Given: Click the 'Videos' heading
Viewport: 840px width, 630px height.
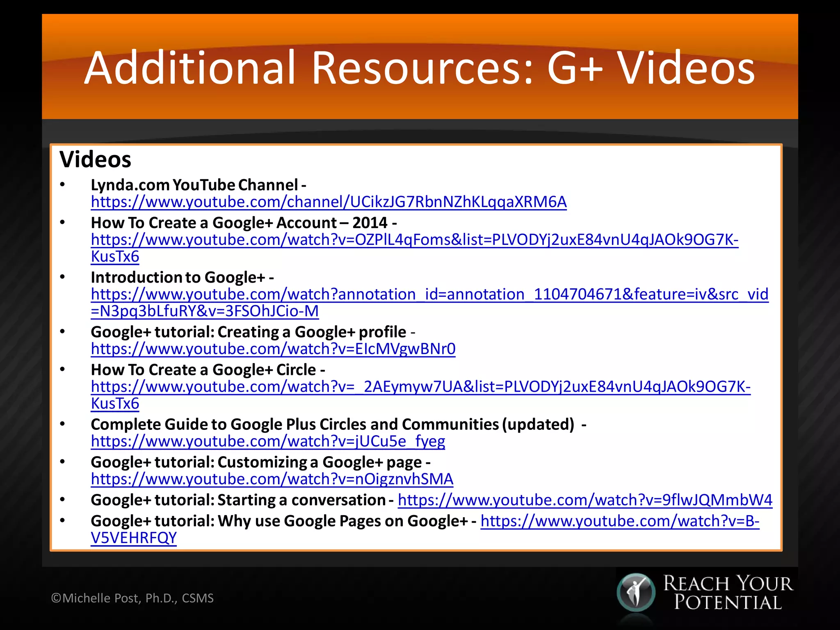Looking at the screenshot, I should click(95, 159).
